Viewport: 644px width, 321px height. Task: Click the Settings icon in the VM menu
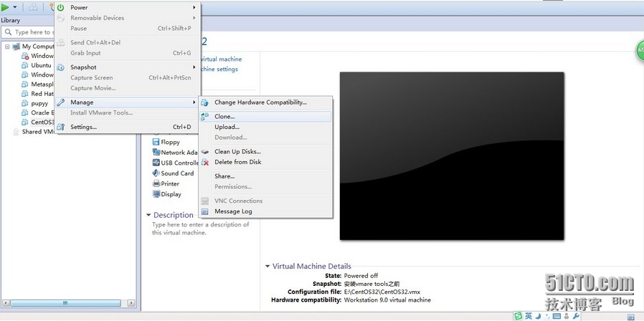coord(61,127)
